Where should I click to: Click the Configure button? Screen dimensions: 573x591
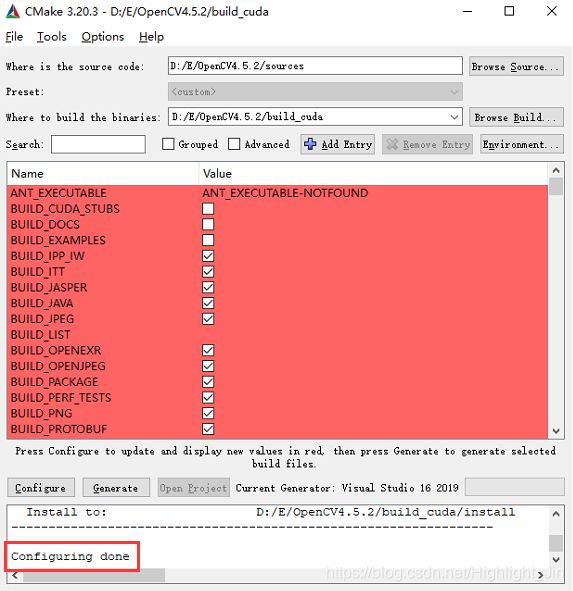tap(41, 488)
